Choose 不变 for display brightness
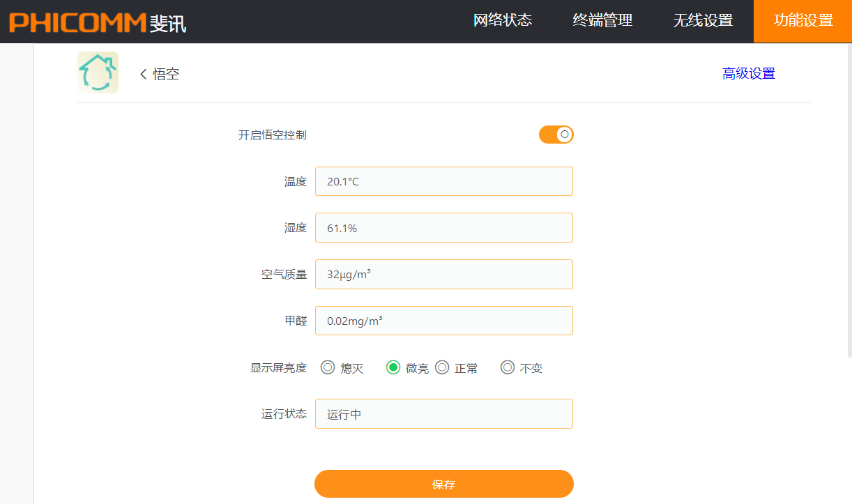Viewport: 852px width, 504px height. tap(508, 367)
